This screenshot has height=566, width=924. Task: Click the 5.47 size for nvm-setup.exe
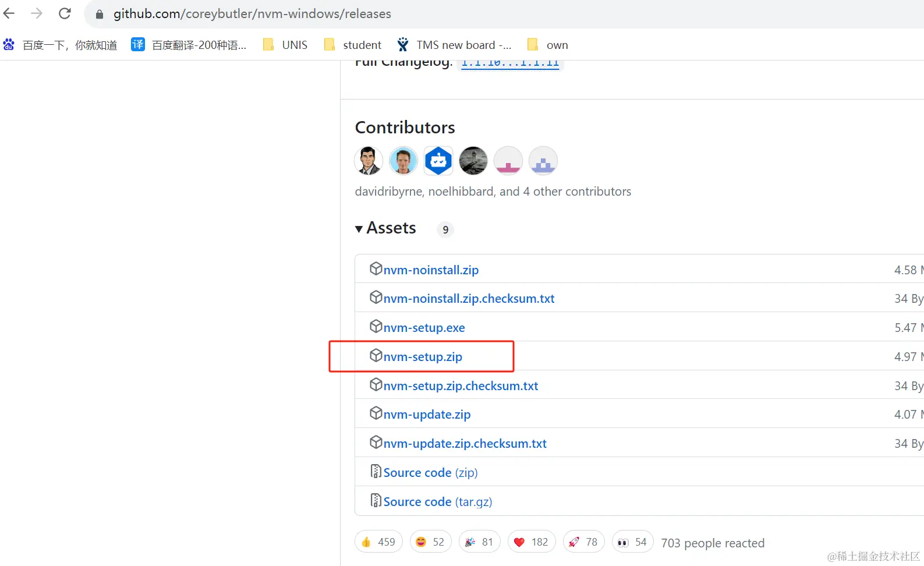pyautogui.click(x=909, y=328)
